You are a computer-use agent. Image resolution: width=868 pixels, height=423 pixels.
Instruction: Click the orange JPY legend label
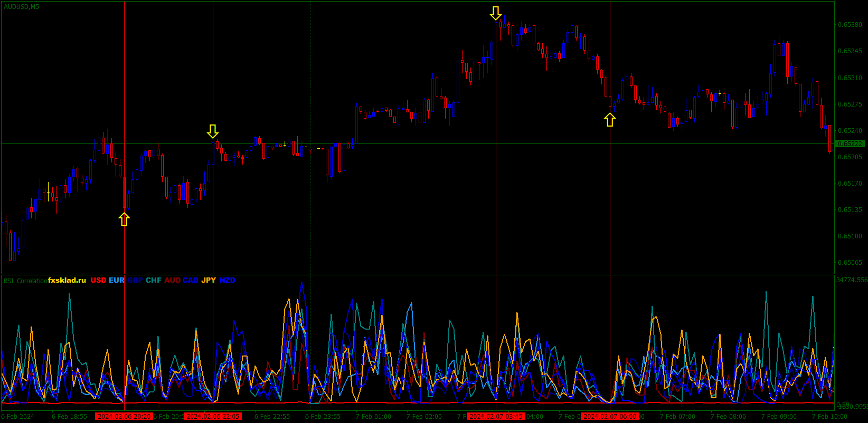209,280
